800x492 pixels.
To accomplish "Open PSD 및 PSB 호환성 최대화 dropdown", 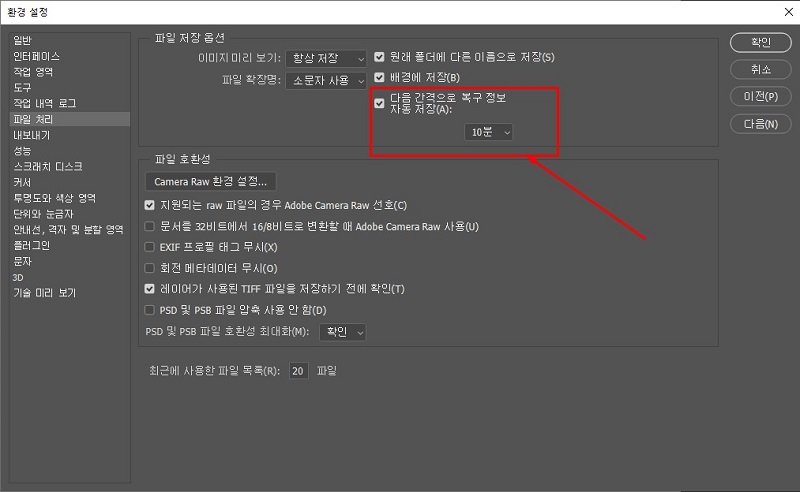I will point(342,332).
